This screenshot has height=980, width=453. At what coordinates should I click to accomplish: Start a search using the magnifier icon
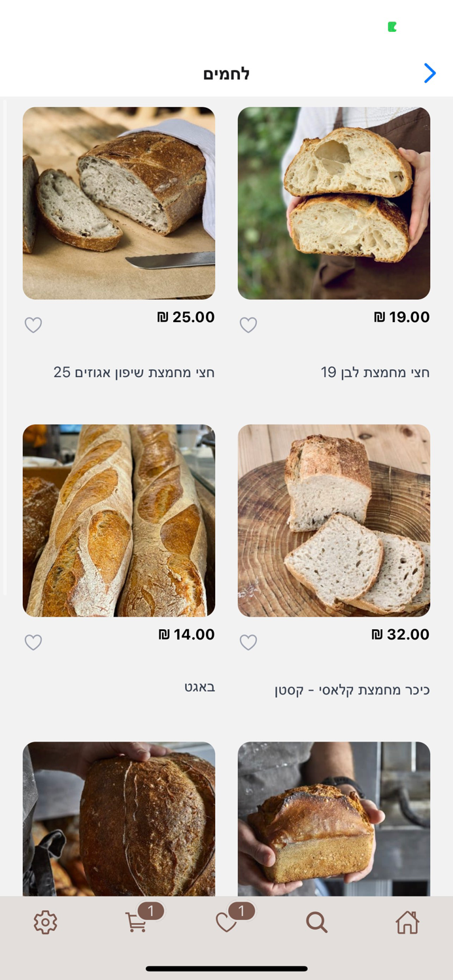point(317,923)
